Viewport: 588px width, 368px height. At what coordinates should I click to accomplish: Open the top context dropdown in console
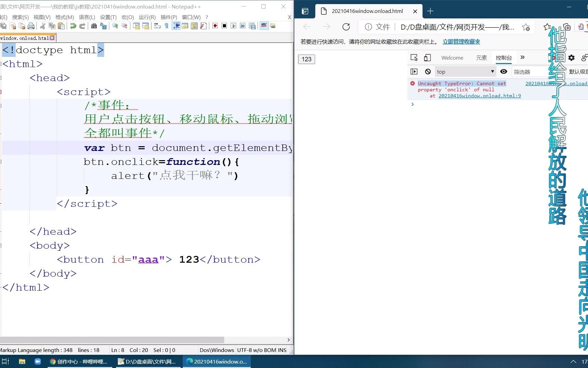click(x=465, y=72)
